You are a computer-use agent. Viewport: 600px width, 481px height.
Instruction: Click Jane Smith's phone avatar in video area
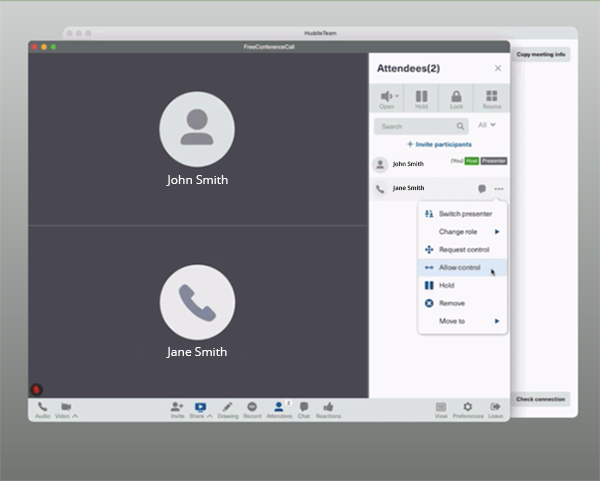pyautogui.click(x=197, y=302)
